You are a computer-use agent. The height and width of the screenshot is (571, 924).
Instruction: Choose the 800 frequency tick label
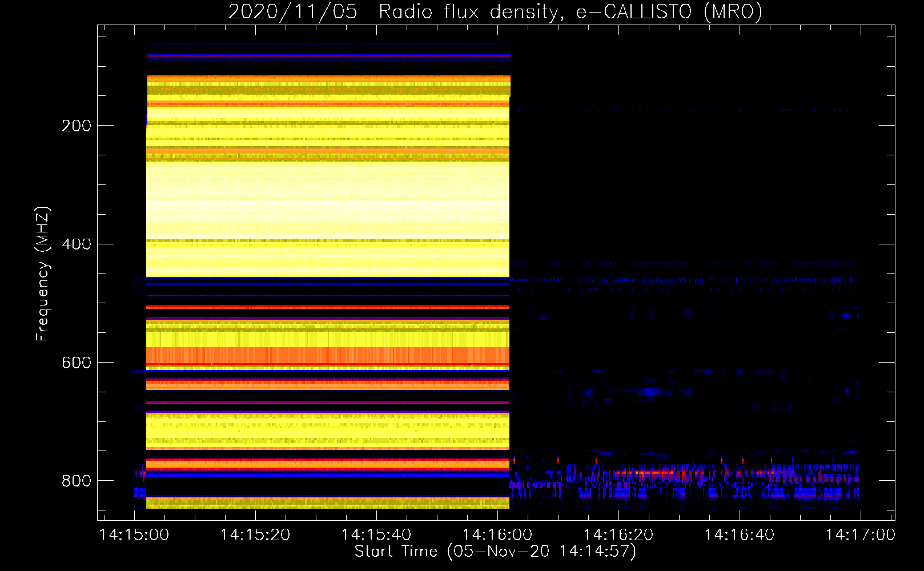coord(77,481)
